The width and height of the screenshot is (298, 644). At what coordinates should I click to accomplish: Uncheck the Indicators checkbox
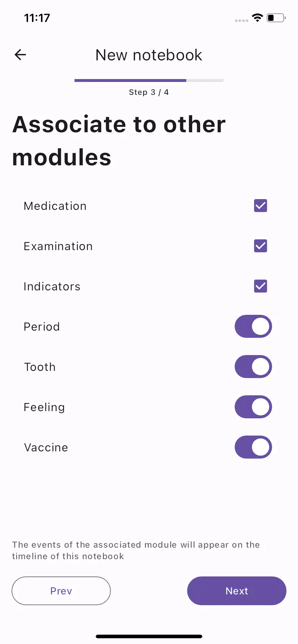click(261, 286)
